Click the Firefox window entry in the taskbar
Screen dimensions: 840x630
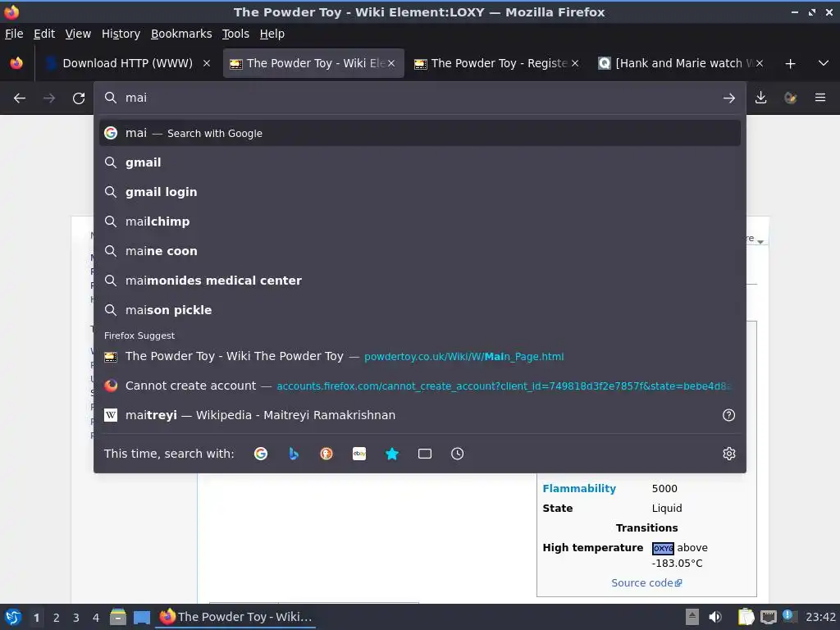236,617
